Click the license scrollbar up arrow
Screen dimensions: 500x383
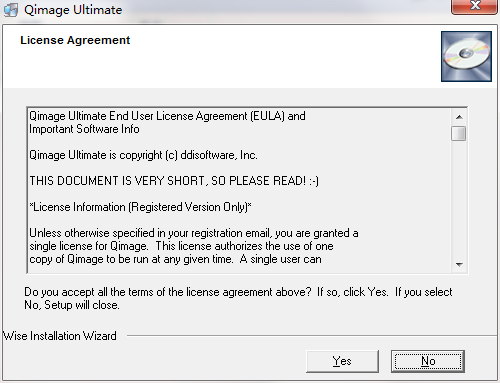pos(459,117)
